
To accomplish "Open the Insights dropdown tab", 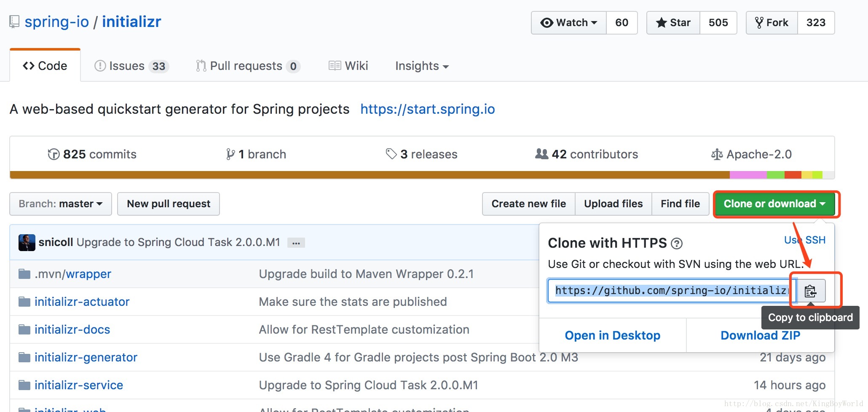I will tap(422, 66).
